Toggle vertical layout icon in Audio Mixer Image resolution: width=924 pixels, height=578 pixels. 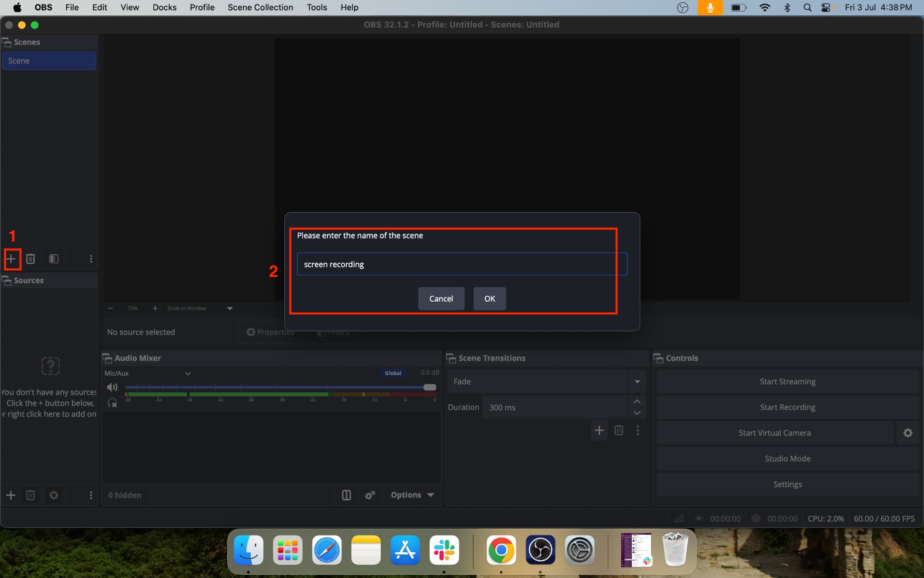pos(346,495)
